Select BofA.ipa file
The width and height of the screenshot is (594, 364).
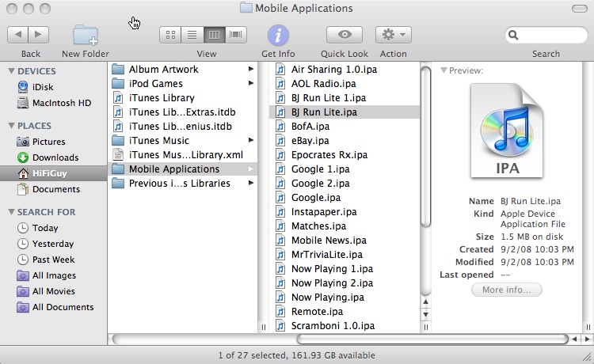pos(345,127)
